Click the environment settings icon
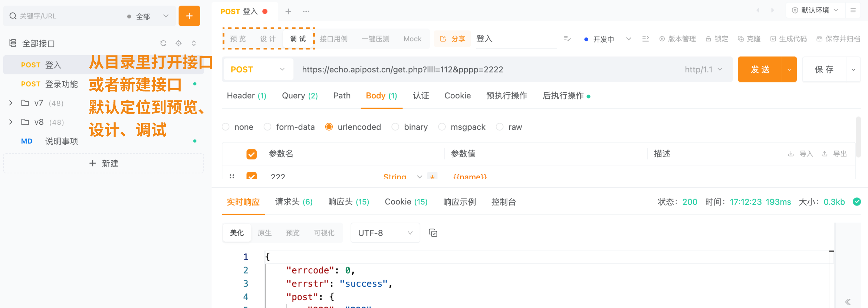 [795, 10]
